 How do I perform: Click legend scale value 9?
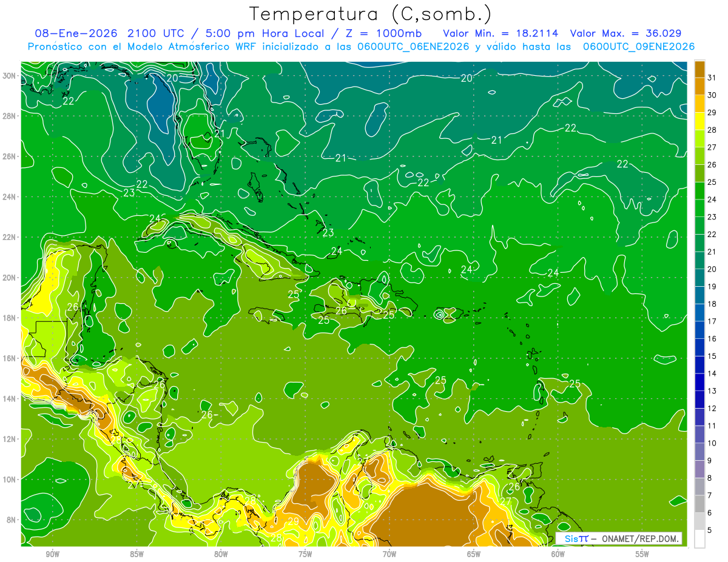[709, 461]
